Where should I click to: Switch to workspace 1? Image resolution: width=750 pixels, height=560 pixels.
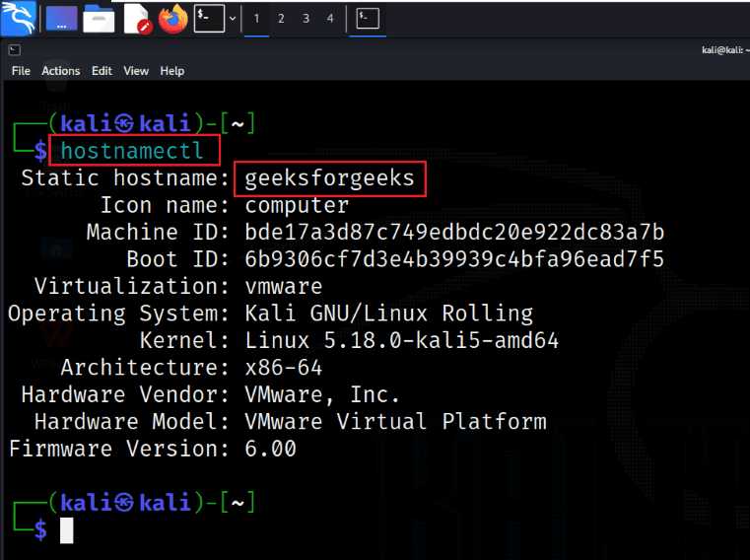(257, 18)
